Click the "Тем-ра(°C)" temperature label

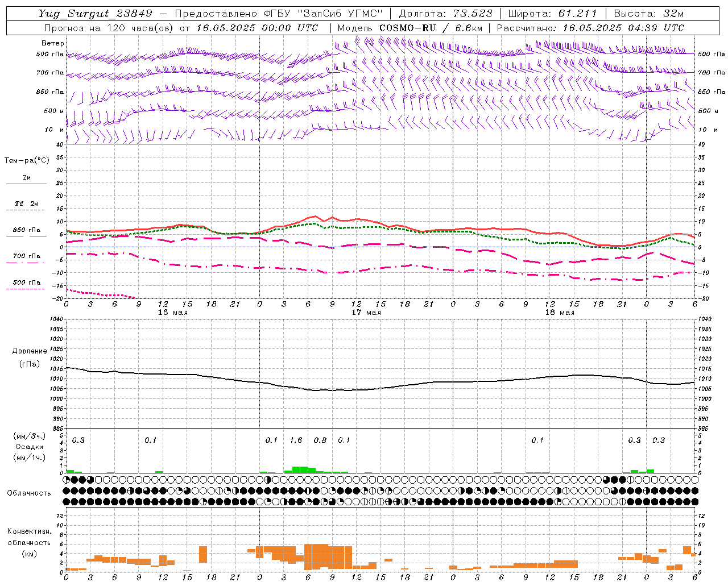point(27,161)
